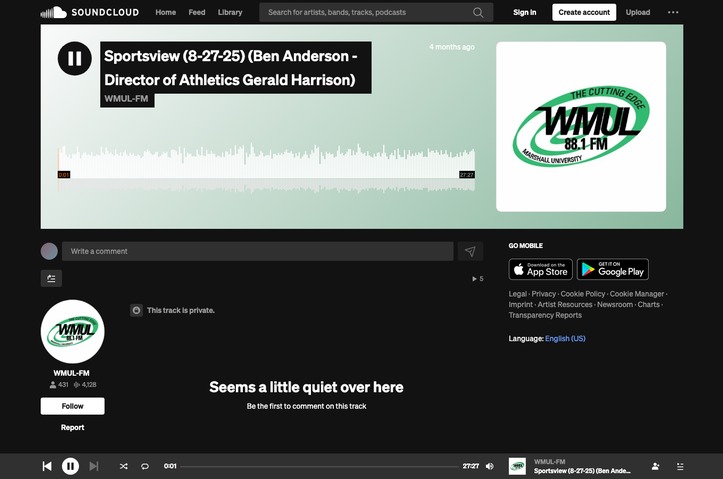Skip to previous track in bottom player
Image resolution: width=723 pixels, height=479 pixels.
(47, 466)
